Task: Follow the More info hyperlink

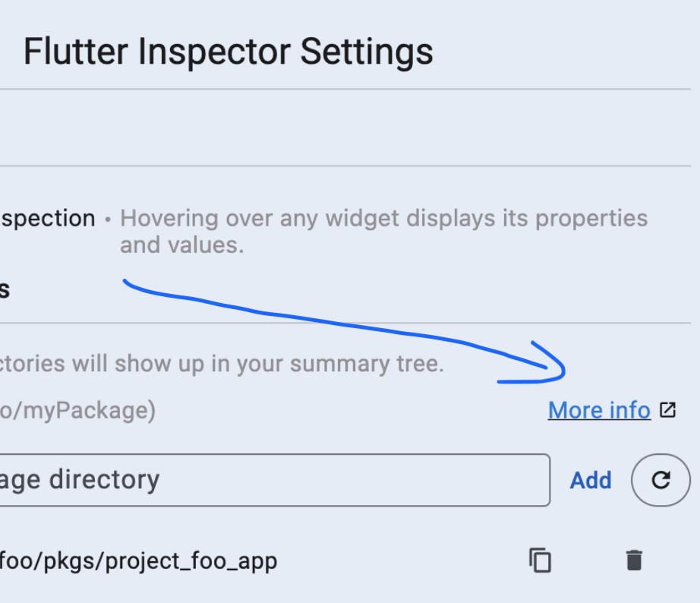Action: point(599,409)
